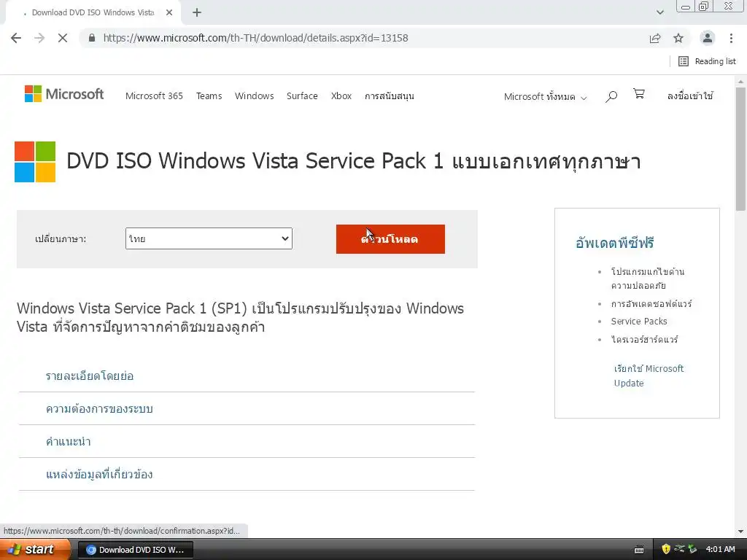Screen dimensions: 747x560
Task: Expand แหล่งข้อมูลที่เกี่ยวข้อง section
Action: pos(99,474)
